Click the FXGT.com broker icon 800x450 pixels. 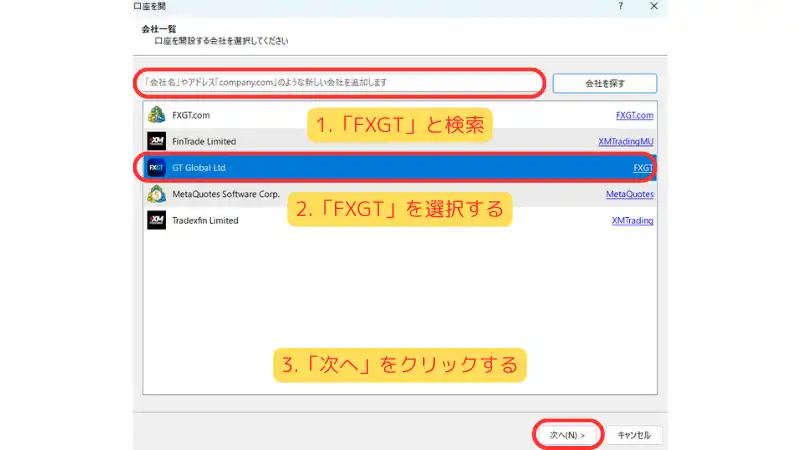[157, 115]
